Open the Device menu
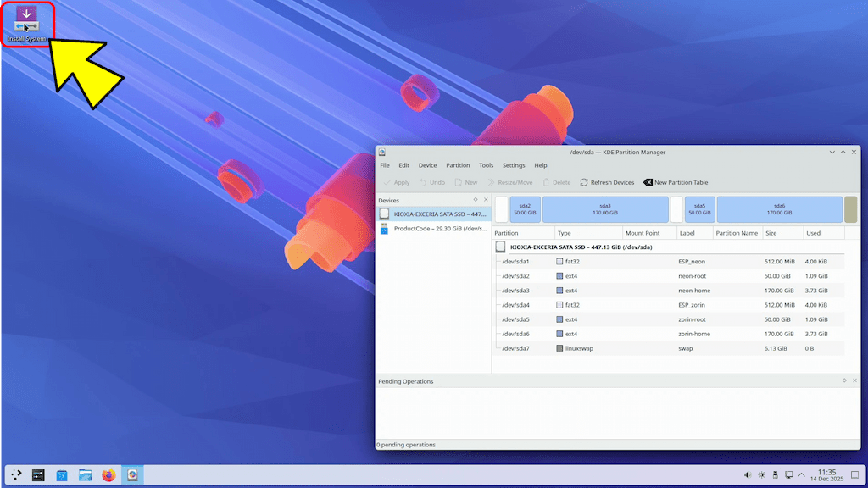This screenshot has height=488, width=868. pyautogui.click(x=427, y=165)
